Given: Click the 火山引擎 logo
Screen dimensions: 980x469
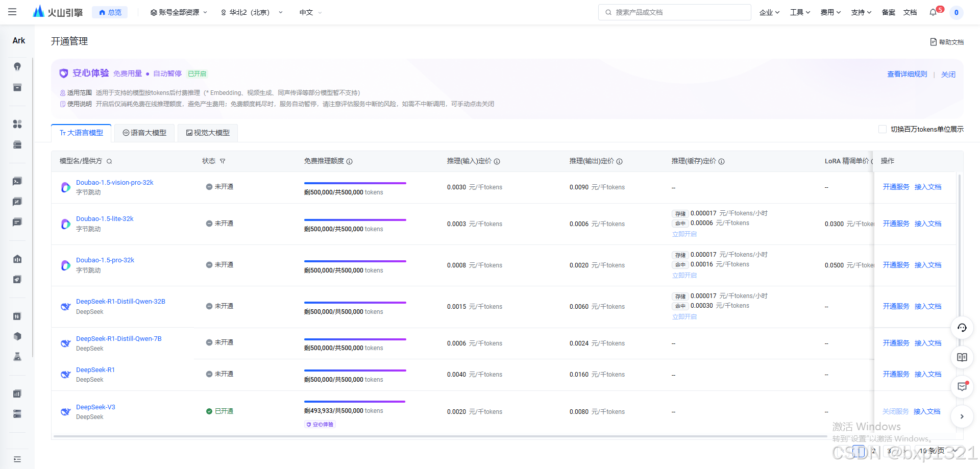Looking at the screenshot, I should pos(58,12).
